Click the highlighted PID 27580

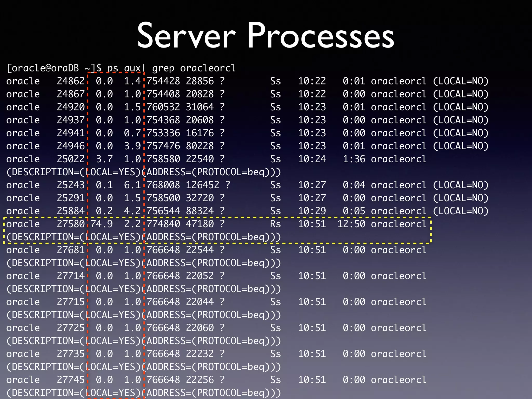click(71, 224)
